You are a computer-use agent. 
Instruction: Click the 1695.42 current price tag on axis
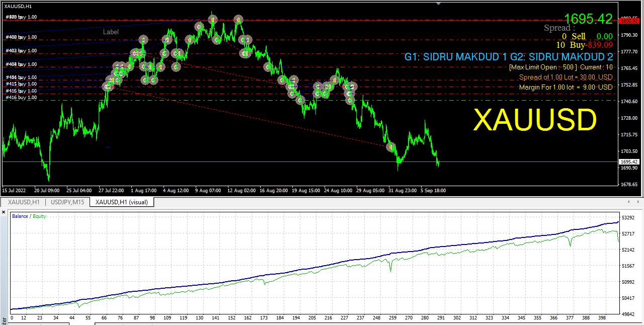(x=629, y=161)
